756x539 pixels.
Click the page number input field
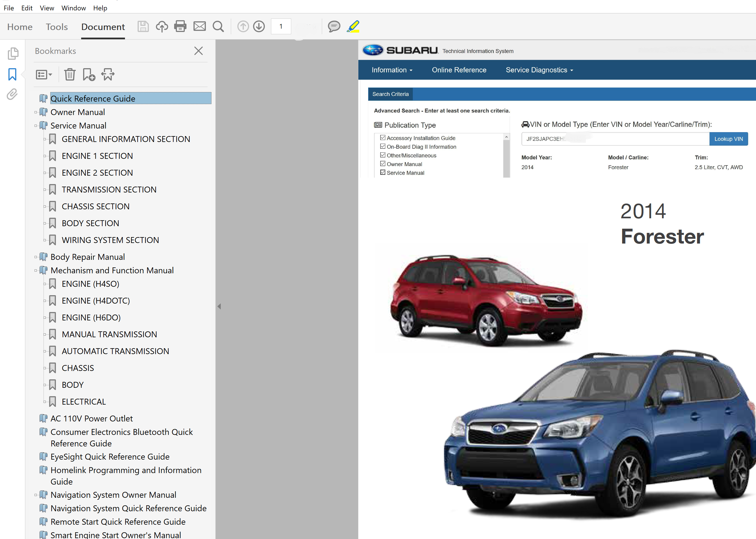(x=281, y=26)
